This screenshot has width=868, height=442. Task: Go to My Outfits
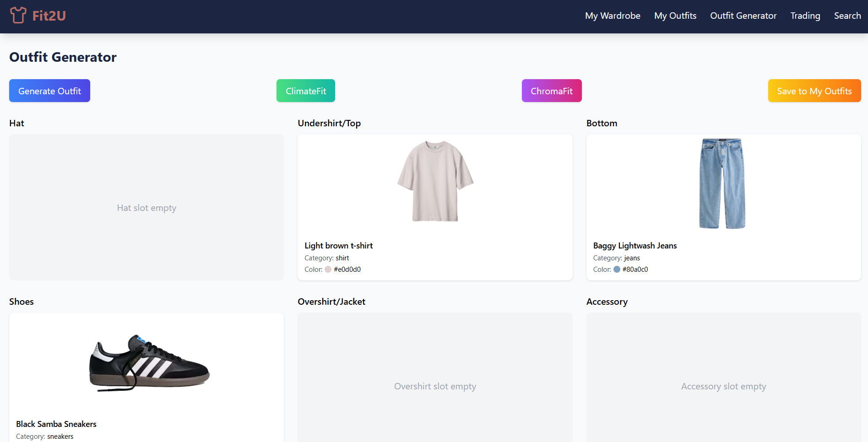tap(675, 16)
